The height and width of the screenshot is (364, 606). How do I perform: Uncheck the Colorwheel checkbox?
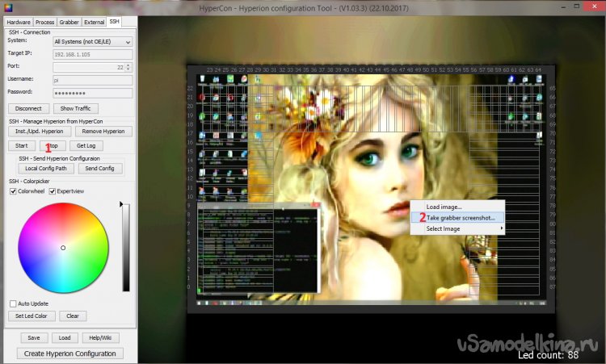pyautogui.click(x=13, y=191)
